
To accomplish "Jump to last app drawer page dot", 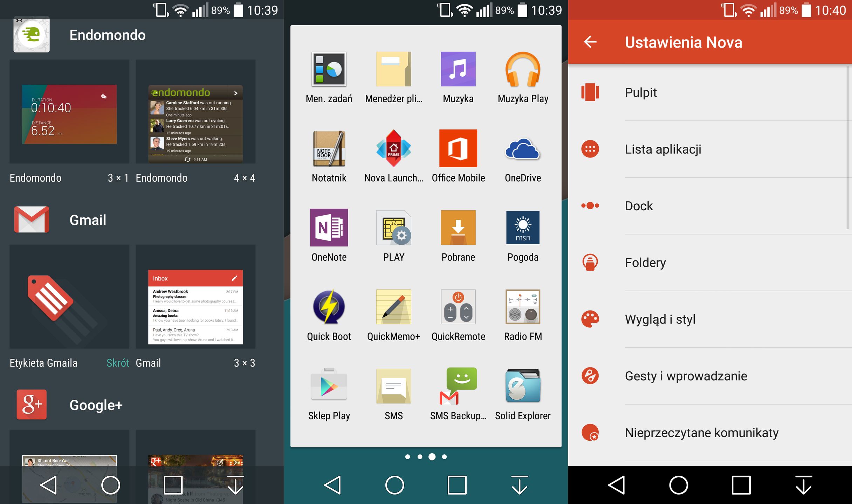I will [x=444, y=456].
